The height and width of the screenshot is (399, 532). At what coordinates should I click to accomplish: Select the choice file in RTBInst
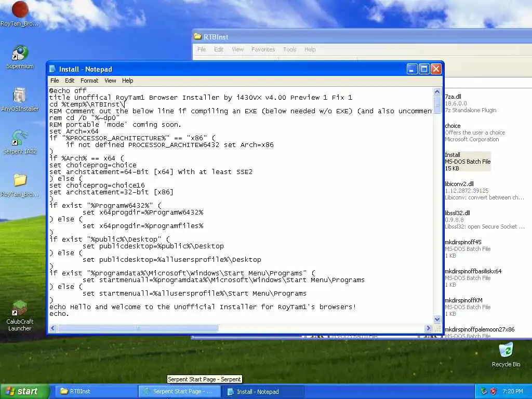pyautogui.click(x=475, y=132)
